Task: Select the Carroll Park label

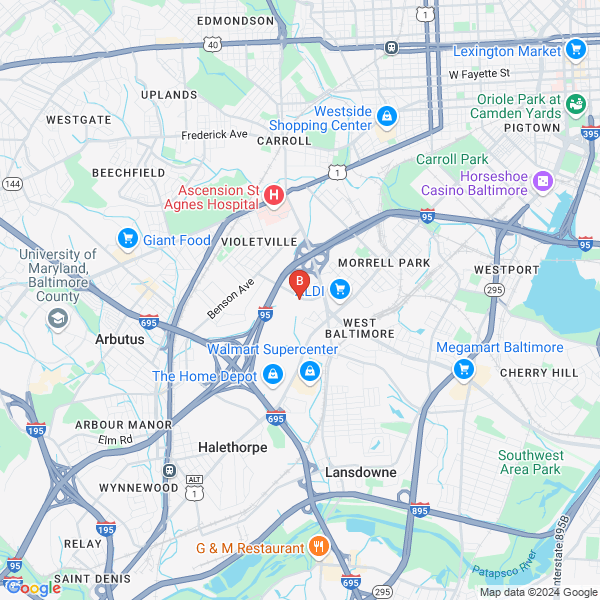Action: (452, 159)
